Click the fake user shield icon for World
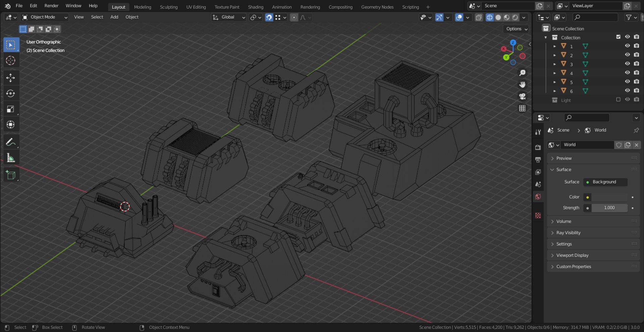Screen dimensions: 644x332 [619, 145]
